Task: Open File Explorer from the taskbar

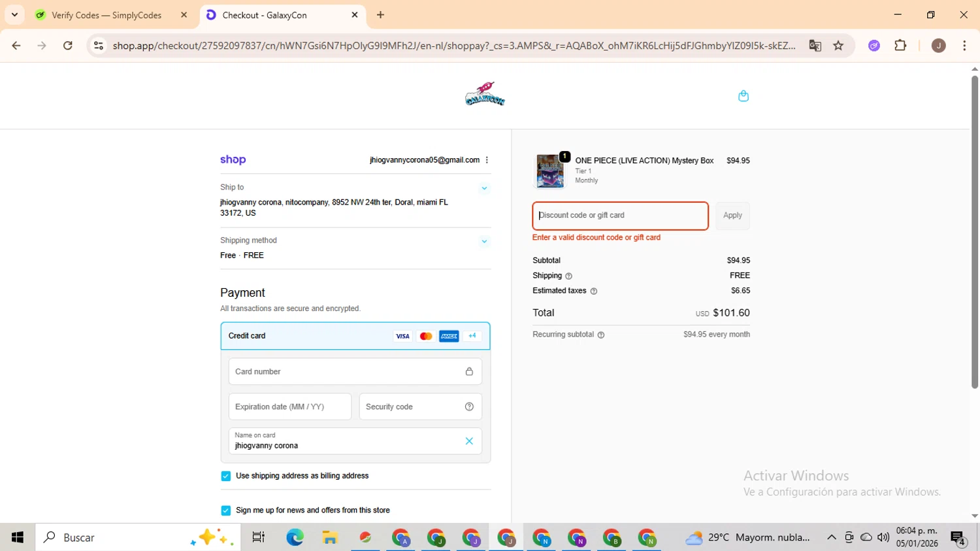Action: pos(330,537)
